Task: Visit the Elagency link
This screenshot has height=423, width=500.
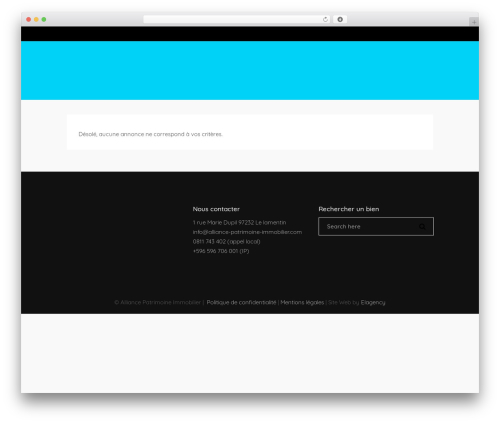Action: point(373,302)
